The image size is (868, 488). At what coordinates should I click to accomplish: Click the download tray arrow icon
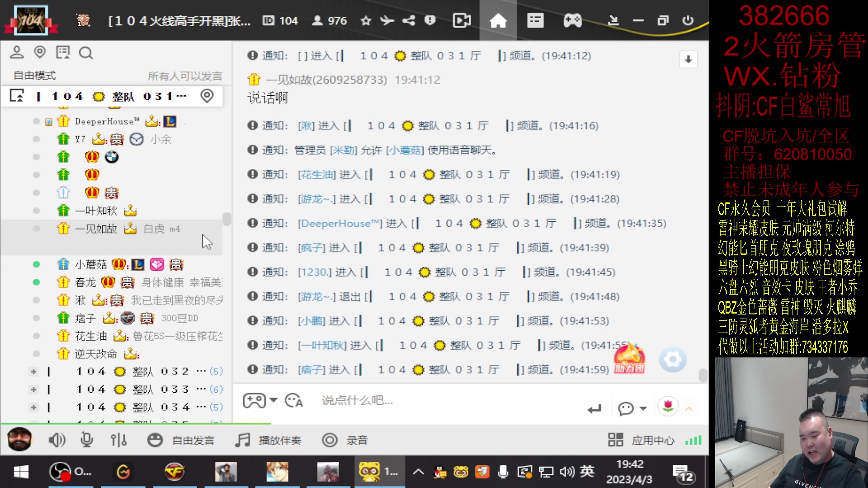coord(613,20)
